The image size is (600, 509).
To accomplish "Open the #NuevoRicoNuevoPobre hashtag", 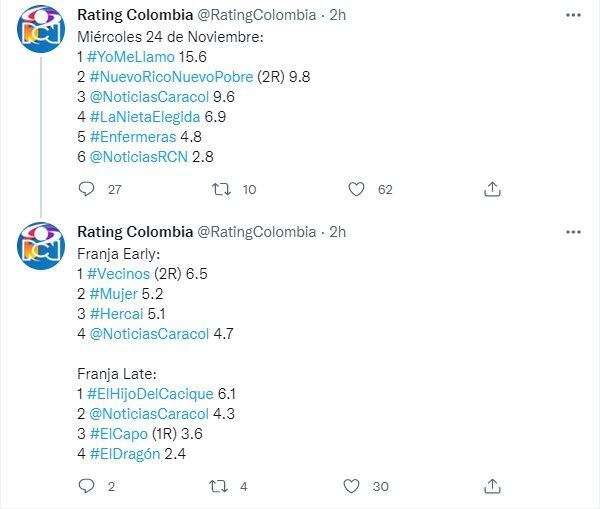I will (x=170, y=76).
